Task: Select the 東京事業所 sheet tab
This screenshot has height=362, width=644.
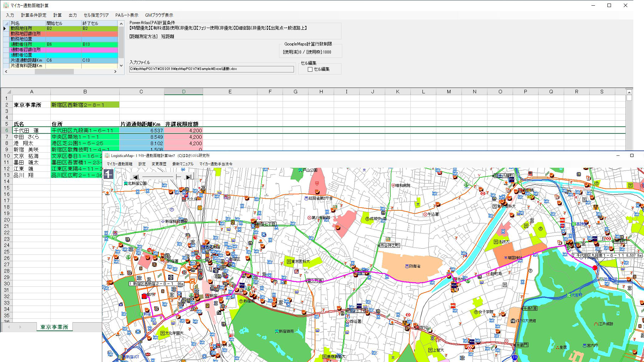Action: (54, 327)
